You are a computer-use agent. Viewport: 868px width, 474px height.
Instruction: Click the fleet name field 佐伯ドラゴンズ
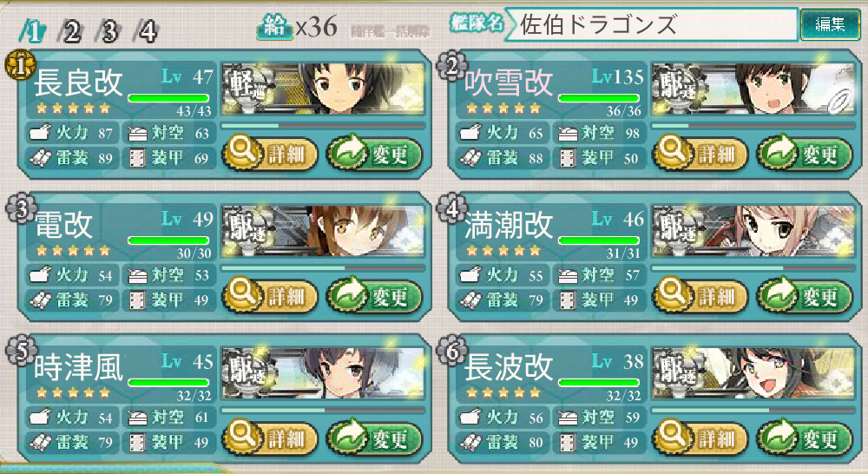(x=652, y=24)
